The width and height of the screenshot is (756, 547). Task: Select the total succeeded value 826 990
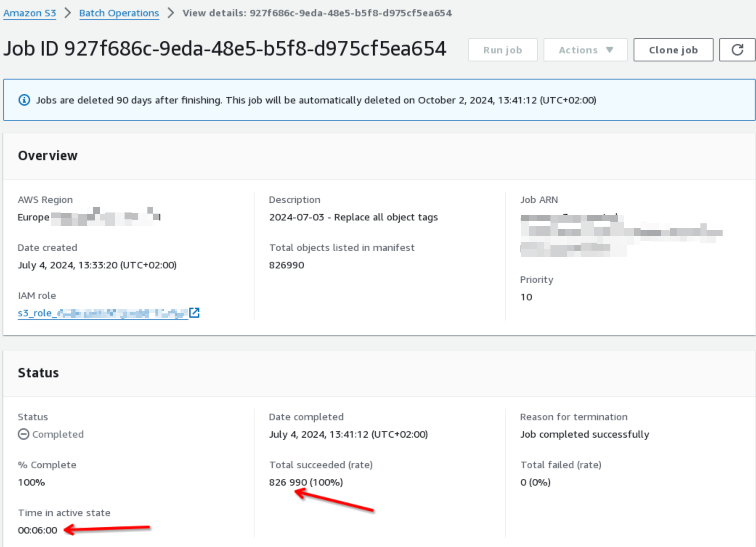pyautogui.click(x=288, y=482)
